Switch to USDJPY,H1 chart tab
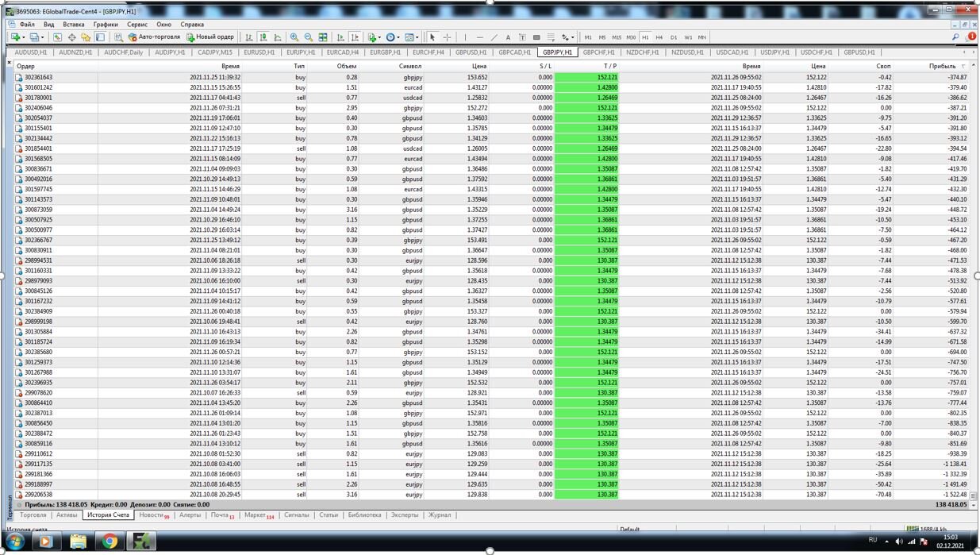The width and height of the screenshot is (980, 555). point(775,52)
